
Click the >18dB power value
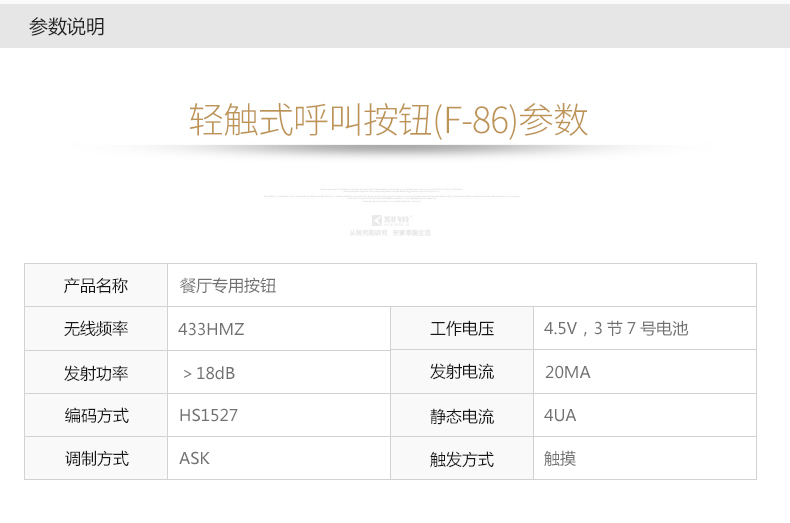[x=209, y=373]
